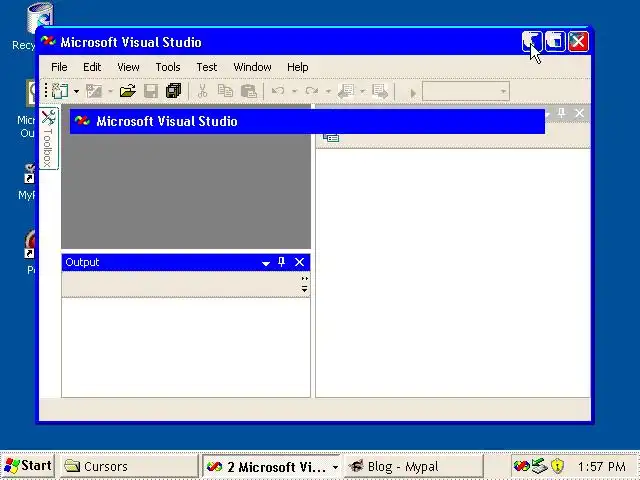Click the Output panel title bar
The width and height of the screenshot is (640, 480).
186,262
